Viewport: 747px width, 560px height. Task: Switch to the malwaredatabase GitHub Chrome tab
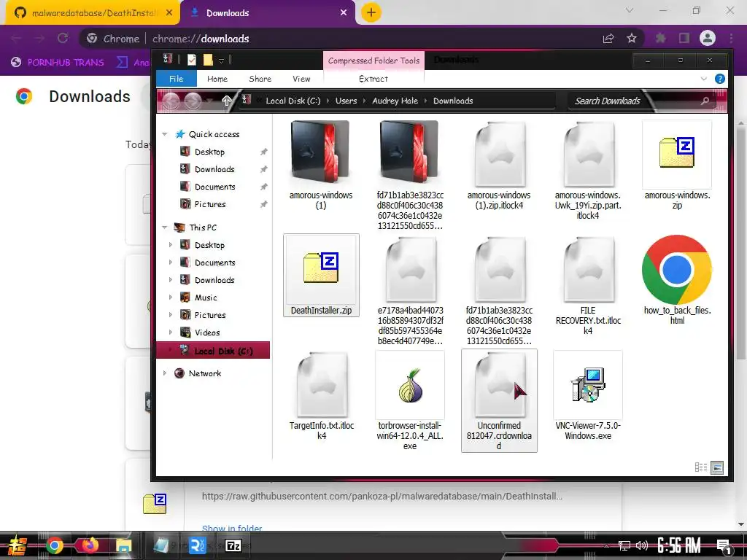tap(93, 13)
